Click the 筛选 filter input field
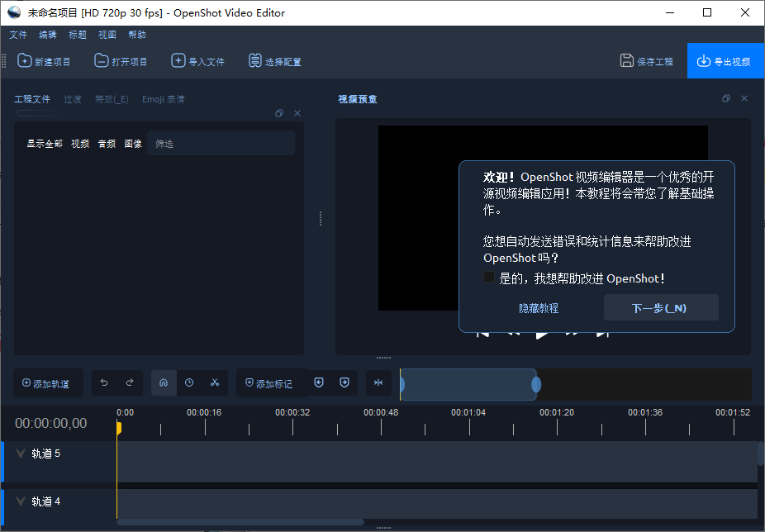Viewport: 765px width, 532px height. (x=220, y=144)
